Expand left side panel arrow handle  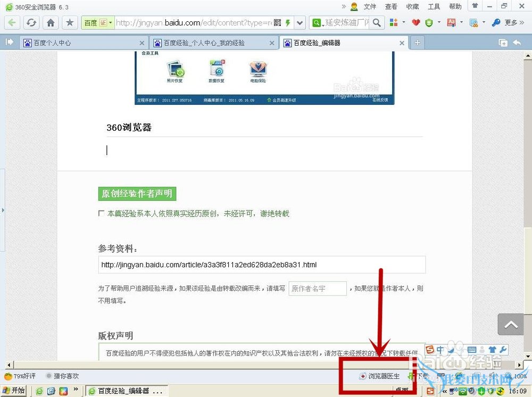click(3, 210)
